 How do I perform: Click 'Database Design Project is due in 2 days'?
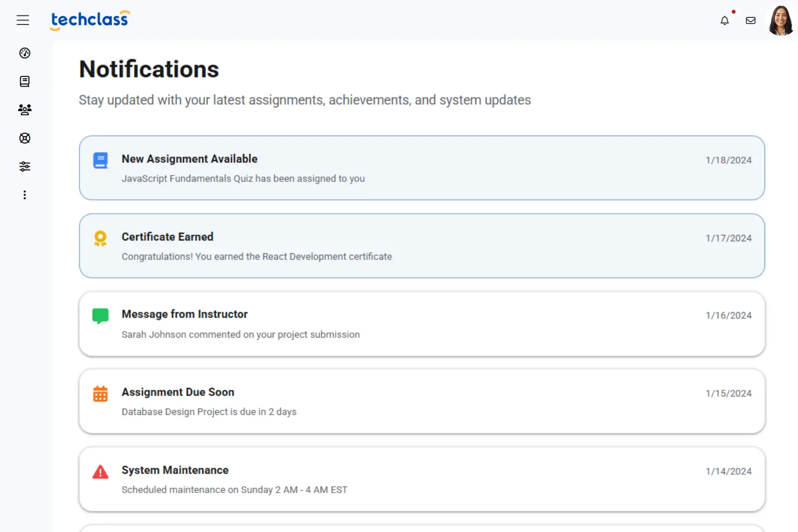209,412
